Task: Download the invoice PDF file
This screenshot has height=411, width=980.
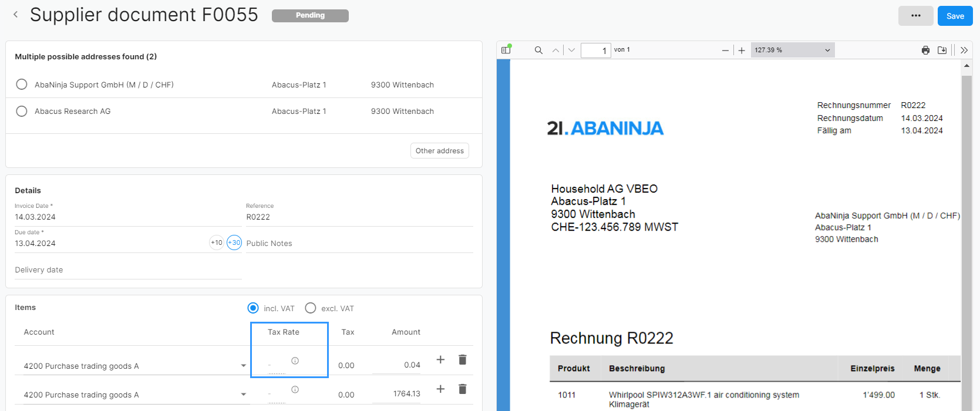Action: coord(942,50)
